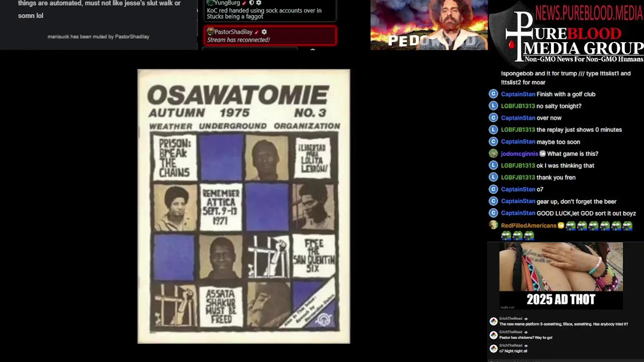Click CaptainStan's avatar beside 'gear up' message
Screen dimensions: 644x362
(494, 201)
